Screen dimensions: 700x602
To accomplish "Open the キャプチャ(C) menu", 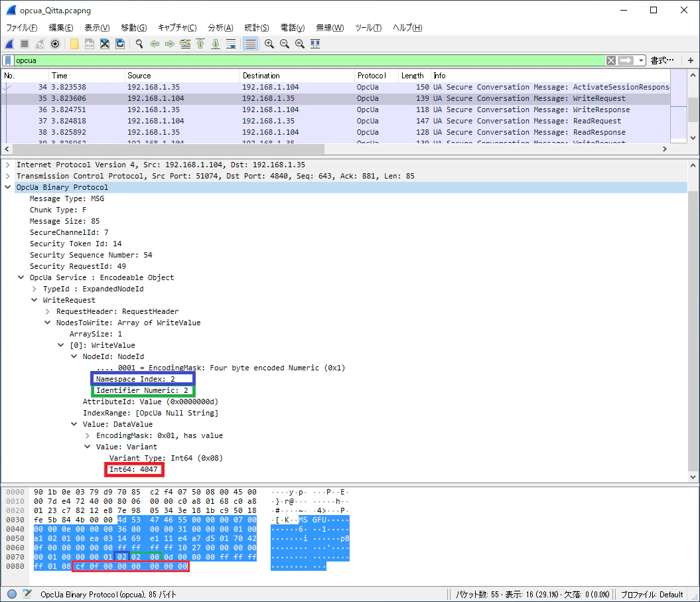I will [176, 28].
